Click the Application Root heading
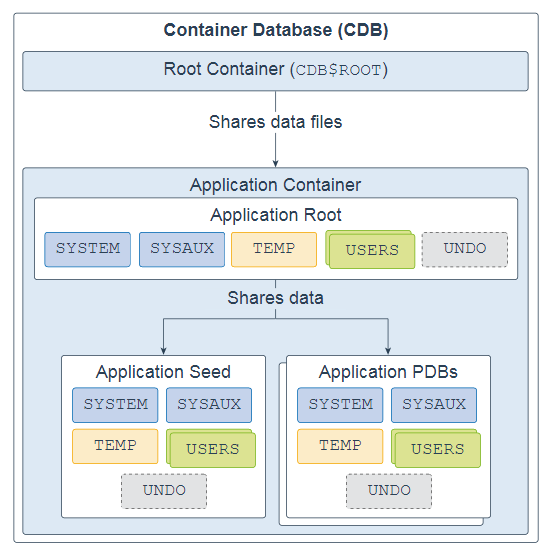546x559 pixels. coord(275,215)
